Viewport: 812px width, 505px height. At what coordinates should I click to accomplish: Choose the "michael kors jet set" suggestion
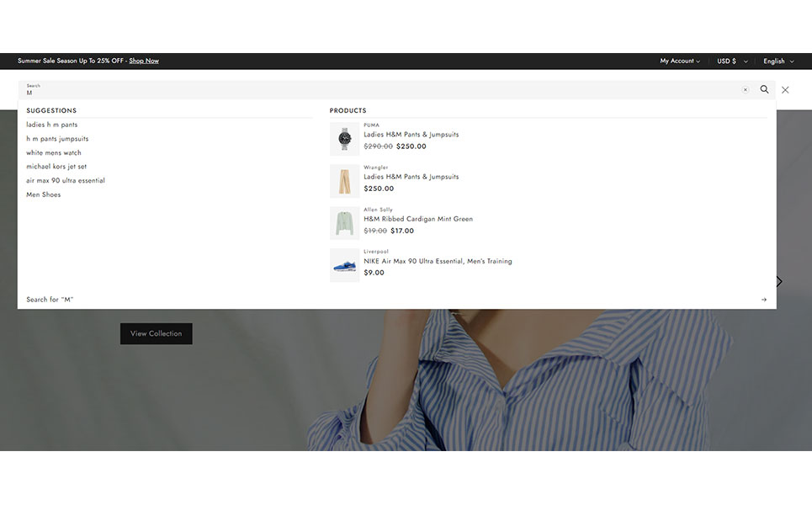point(56,167)
